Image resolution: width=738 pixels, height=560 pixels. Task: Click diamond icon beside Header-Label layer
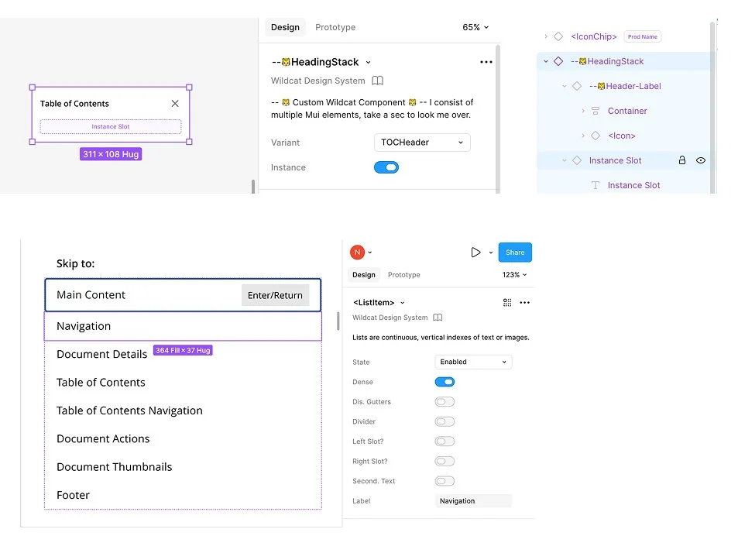[577, 86]
